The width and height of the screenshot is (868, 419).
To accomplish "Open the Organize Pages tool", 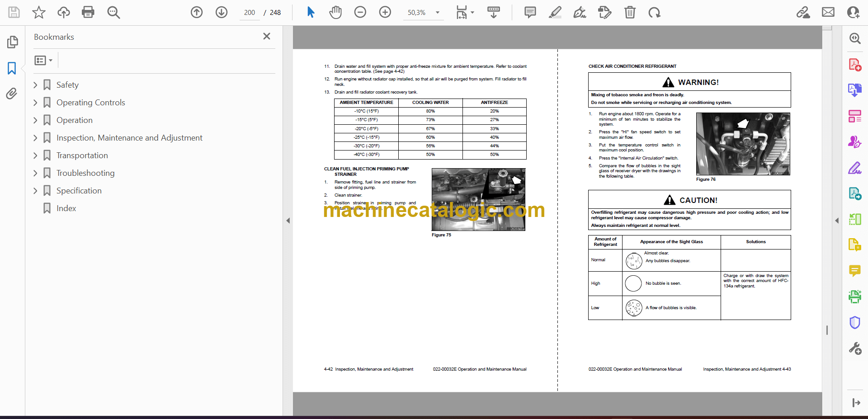I will point(855,116).
